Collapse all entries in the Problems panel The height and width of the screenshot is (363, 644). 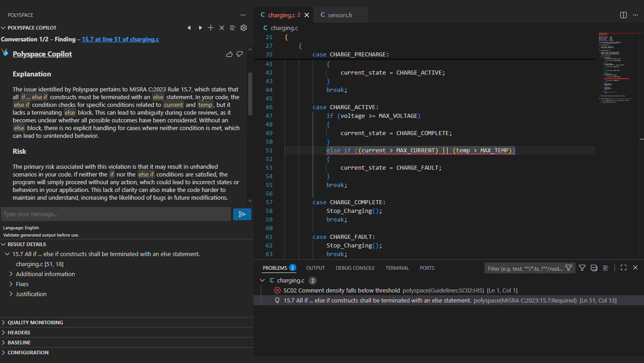(x=594, y=268)
